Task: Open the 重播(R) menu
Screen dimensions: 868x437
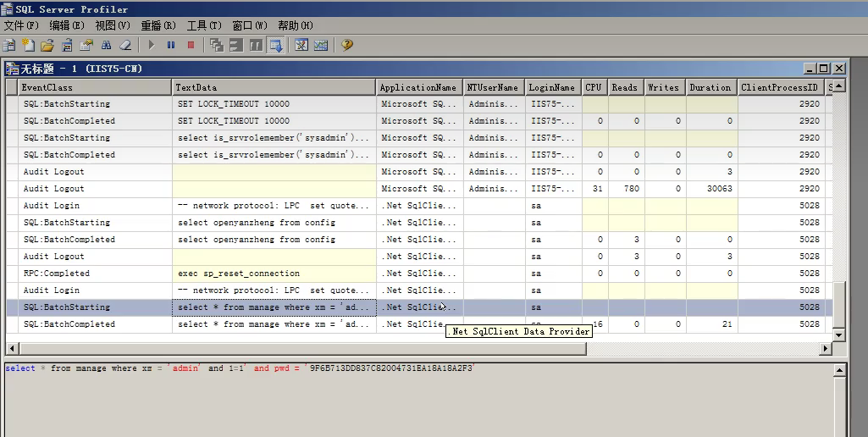Action: [158, 25]
